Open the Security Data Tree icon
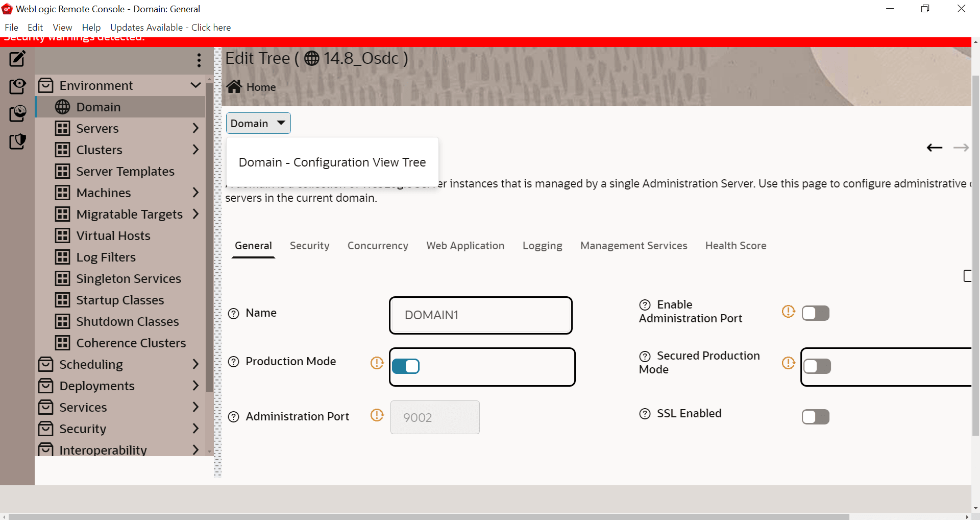The image size is (980, 520). click(17, 141)
